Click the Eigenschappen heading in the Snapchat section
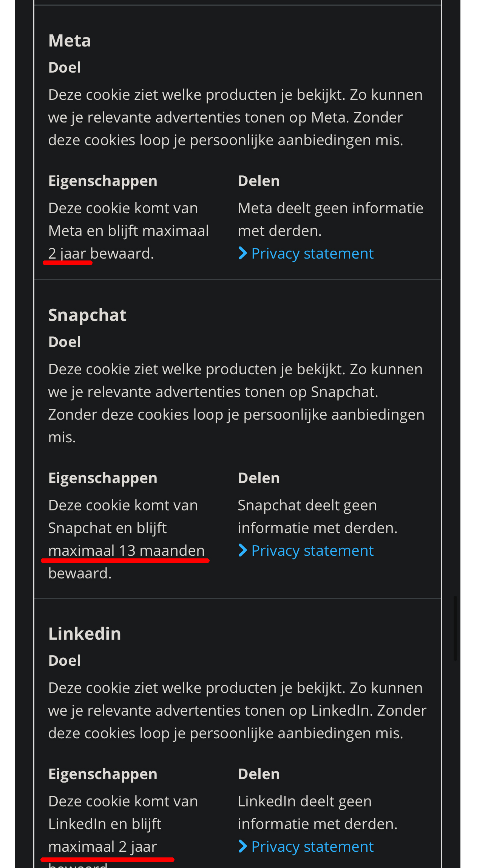This screenshot has height=868, width=488. [x=103, y=478]
